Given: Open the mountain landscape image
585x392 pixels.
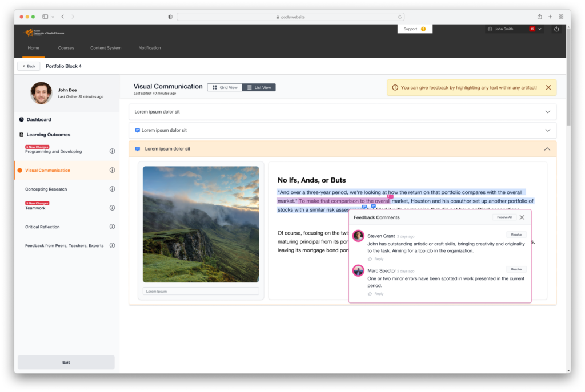Looking at the screenshot, I should point(201,224).
